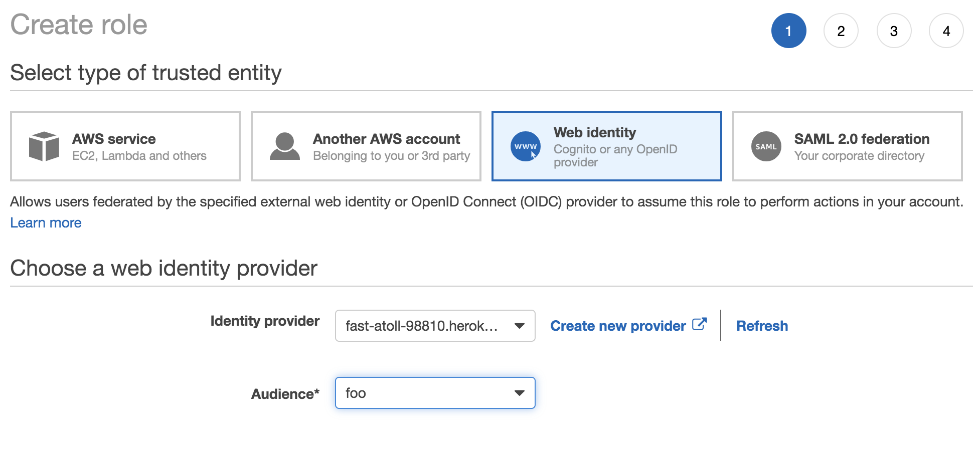This screenshot has width=980, height=451.
Task: Click the Identity provider field label
Action: pos(265,321)
